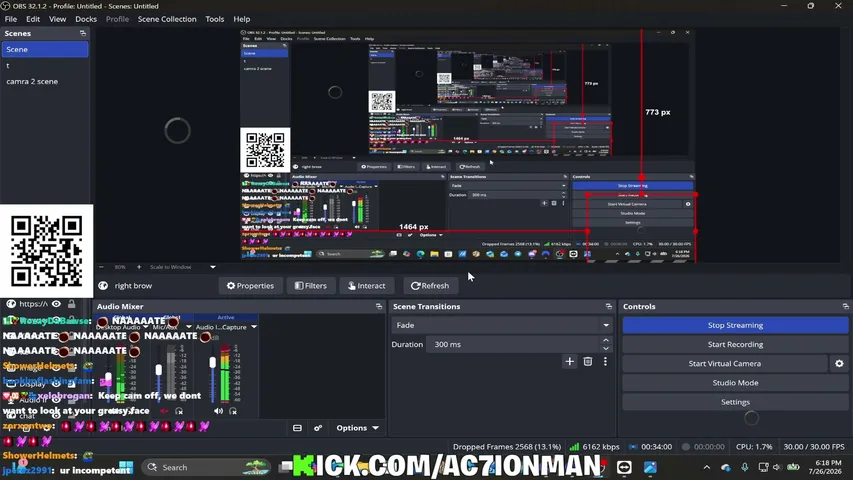Open advanced audio properties gears

point(318,428)
